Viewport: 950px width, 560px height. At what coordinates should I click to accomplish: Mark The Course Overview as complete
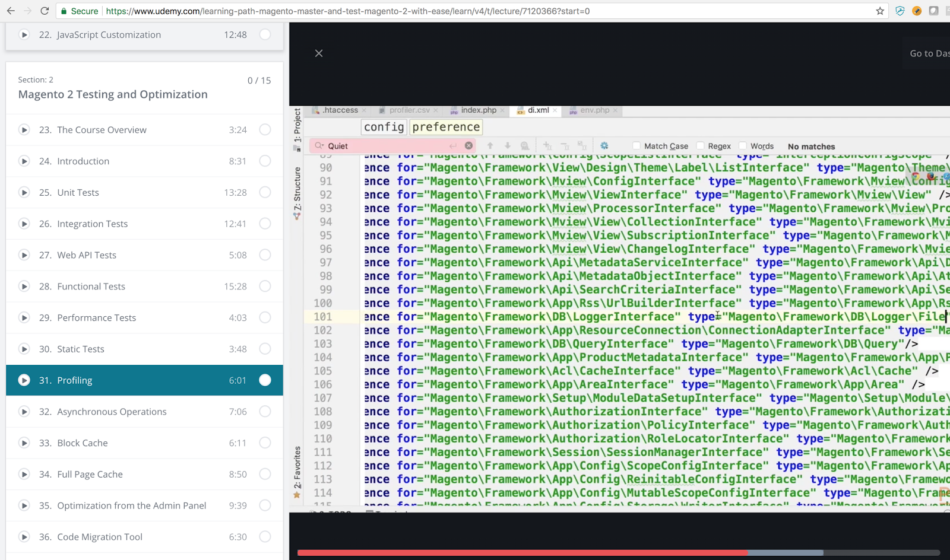[x=265, y=130]
